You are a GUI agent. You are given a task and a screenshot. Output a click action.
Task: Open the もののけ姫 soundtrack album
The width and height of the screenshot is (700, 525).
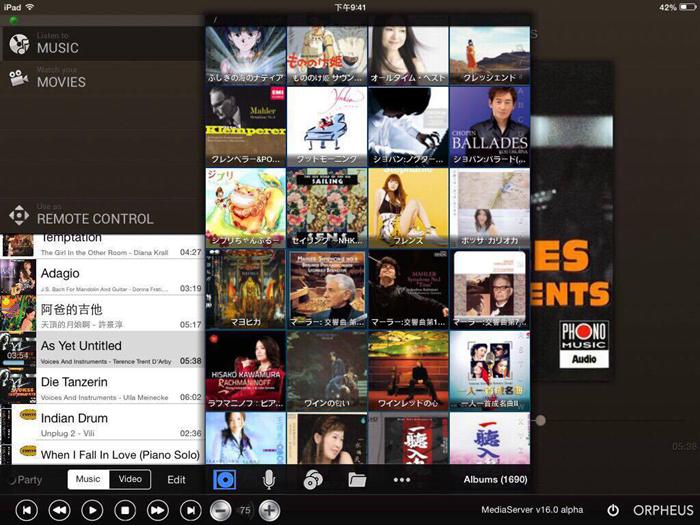tap(327, 55)
